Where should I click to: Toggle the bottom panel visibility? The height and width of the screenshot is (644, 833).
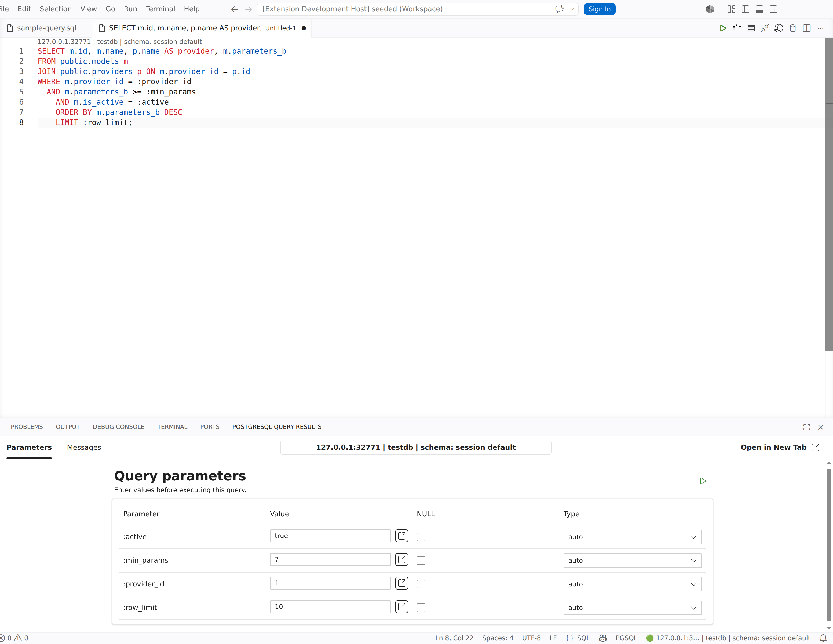(x=759, y=9)
